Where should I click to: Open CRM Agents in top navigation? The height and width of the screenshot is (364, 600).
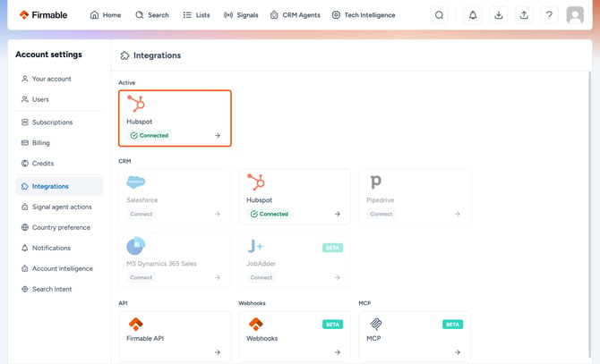pos(295,15)
